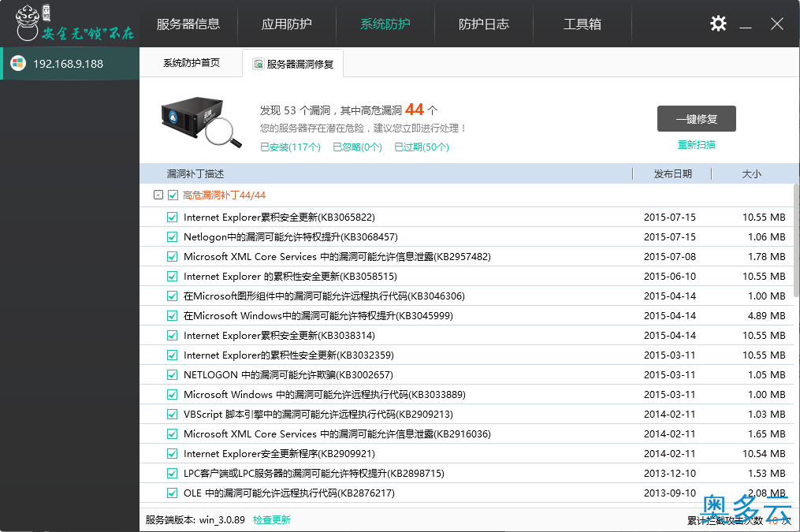Viewport: 800px width, 532px height.
Task: Select the OLE row KB2876217
Action: coord(467,493)
